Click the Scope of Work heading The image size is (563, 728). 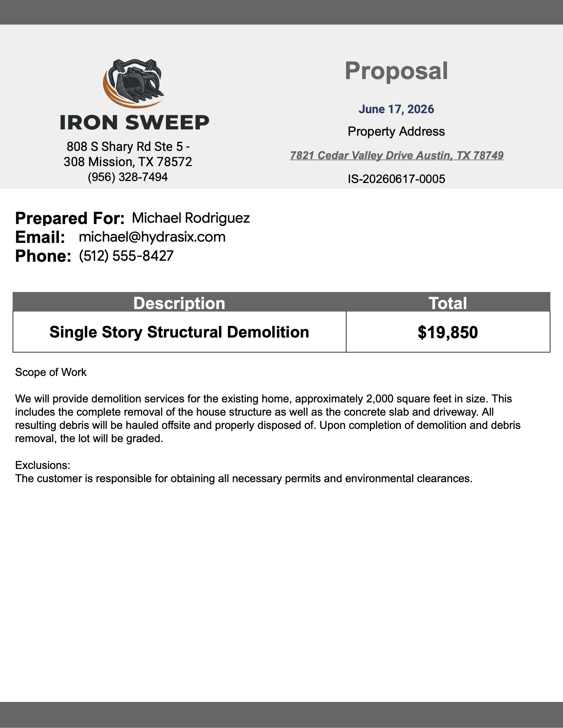coord(51,372)
